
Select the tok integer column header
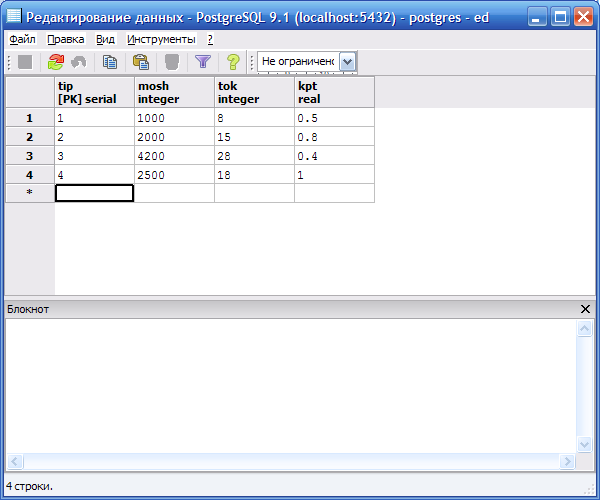point(254,92)
